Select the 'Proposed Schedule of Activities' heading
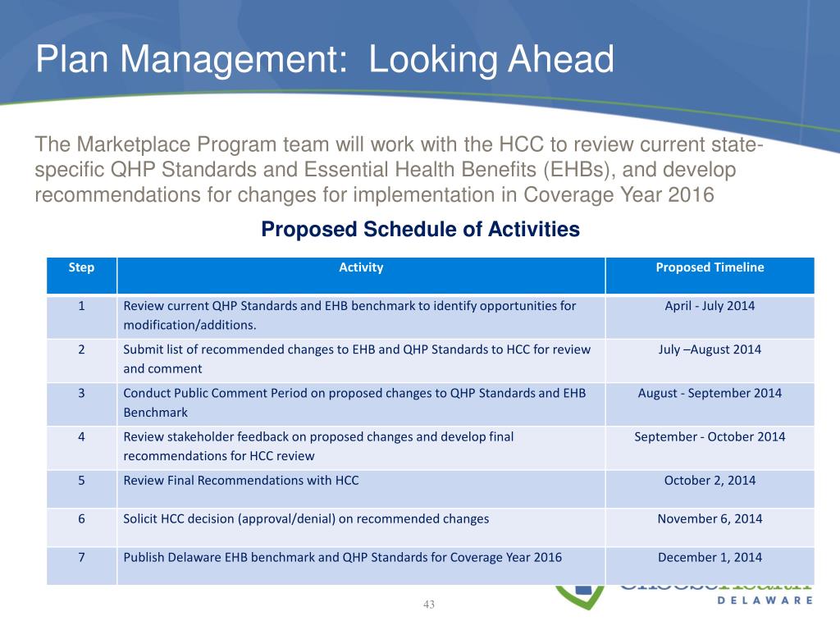This screenshot has width=840, height=630. coord(420,230)
